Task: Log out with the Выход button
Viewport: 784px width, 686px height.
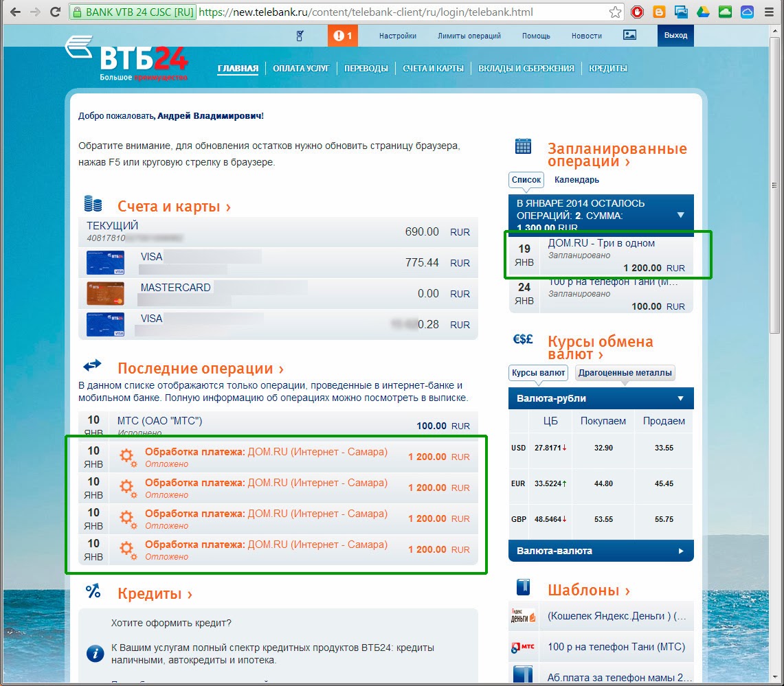Action: pyautogui.click(x=675, y=36)
